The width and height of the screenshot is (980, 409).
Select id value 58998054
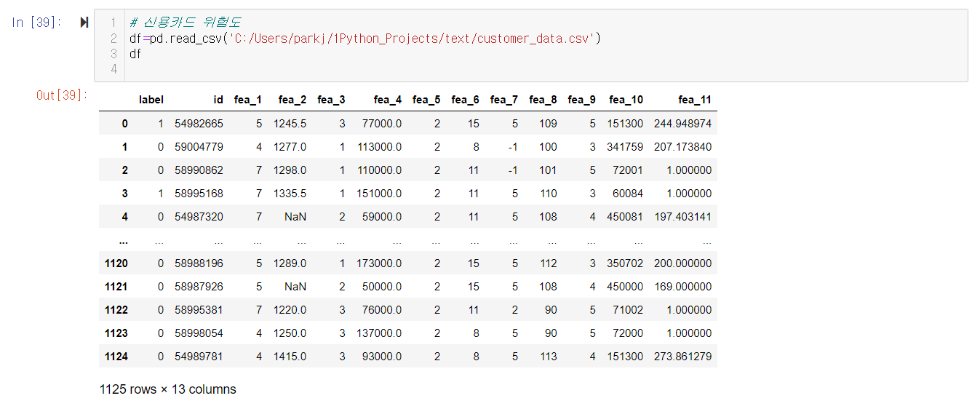pos(199,333)
